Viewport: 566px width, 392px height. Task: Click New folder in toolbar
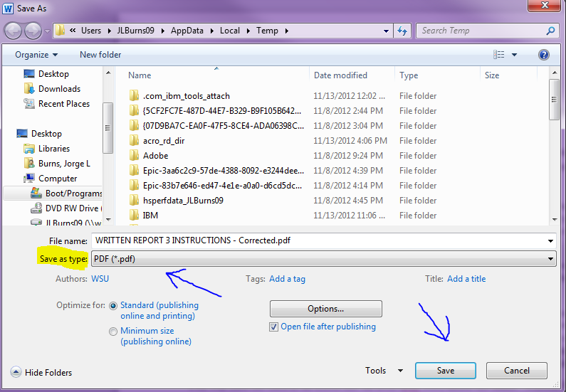[x=100, y=55]
